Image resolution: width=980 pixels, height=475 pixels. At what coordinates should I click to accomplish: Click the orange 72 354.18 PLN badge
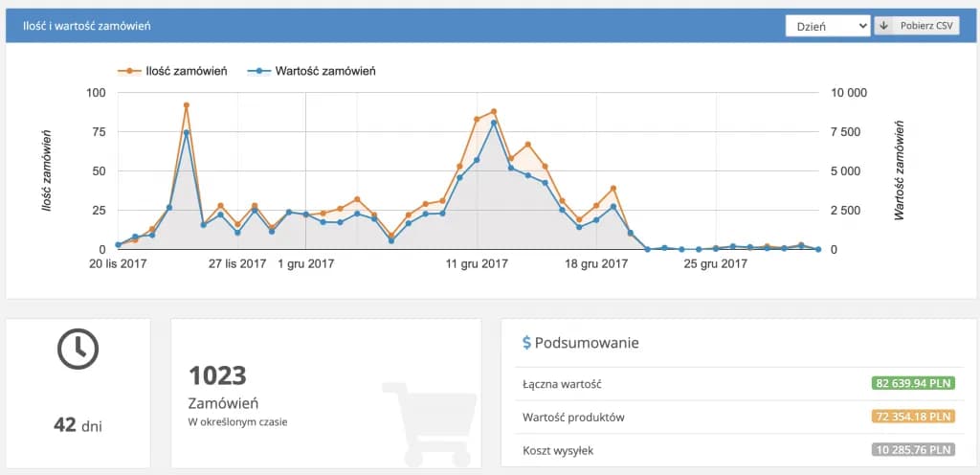pos(913,417)
